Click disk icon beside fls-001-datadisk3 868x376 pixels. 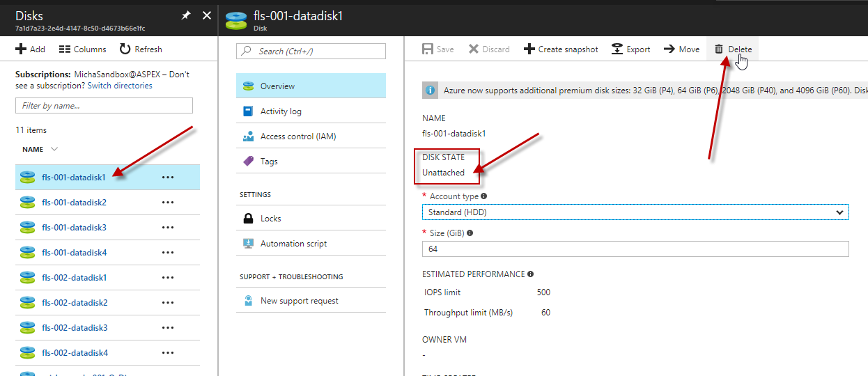[27, 228]
